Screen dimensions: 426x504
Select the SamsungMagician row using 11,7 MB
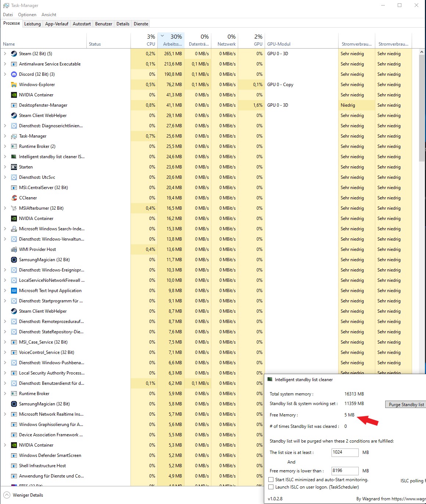[206, 260]
